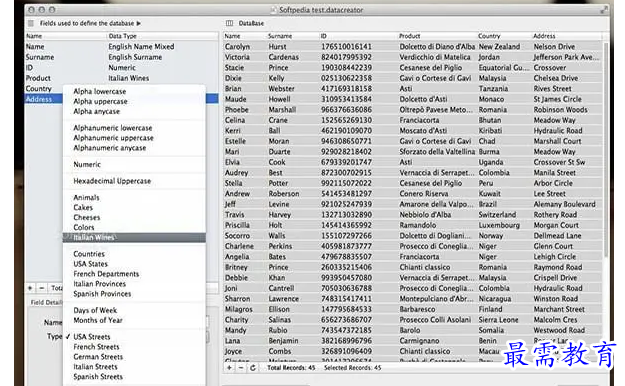Sort database by the Address column header
The height and width of the screenshot is (386, 625).
pyautogui.click(x=544, y=36)
